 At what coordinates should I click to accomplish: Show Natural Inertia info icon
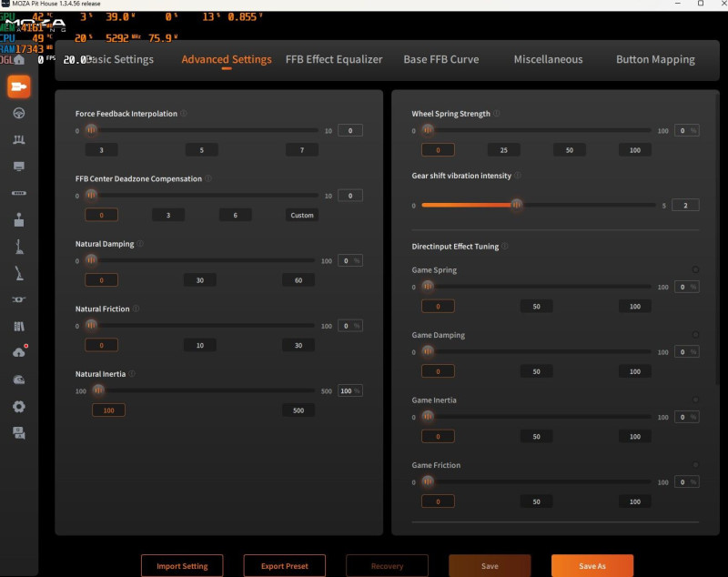132,373
